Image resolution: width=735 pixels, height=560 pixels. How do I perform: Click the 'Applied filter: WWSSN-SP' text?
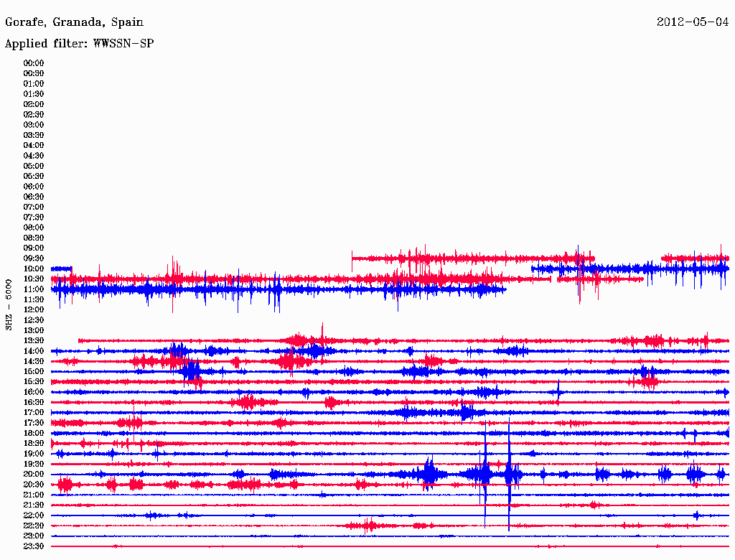tap(79, 44)
